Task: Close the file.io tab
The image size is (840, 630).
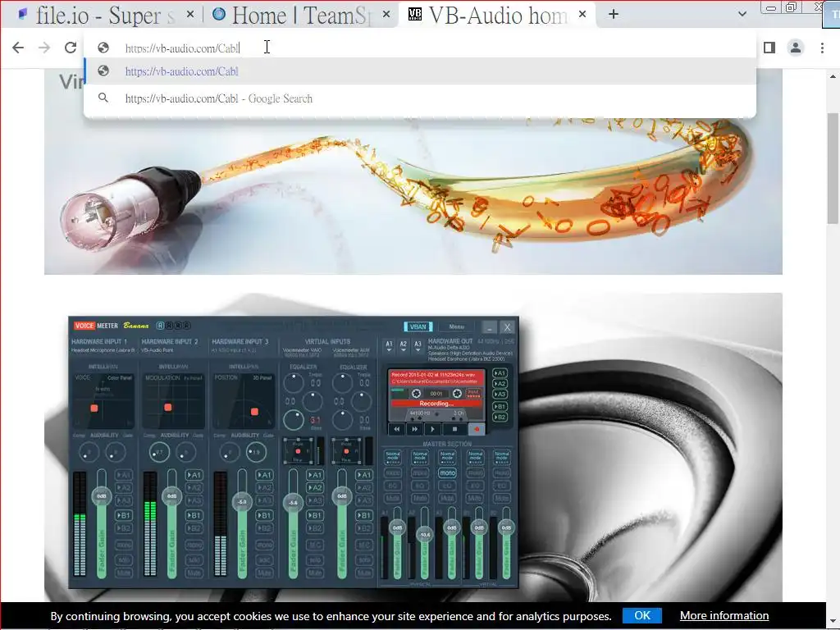Action: 190,15
